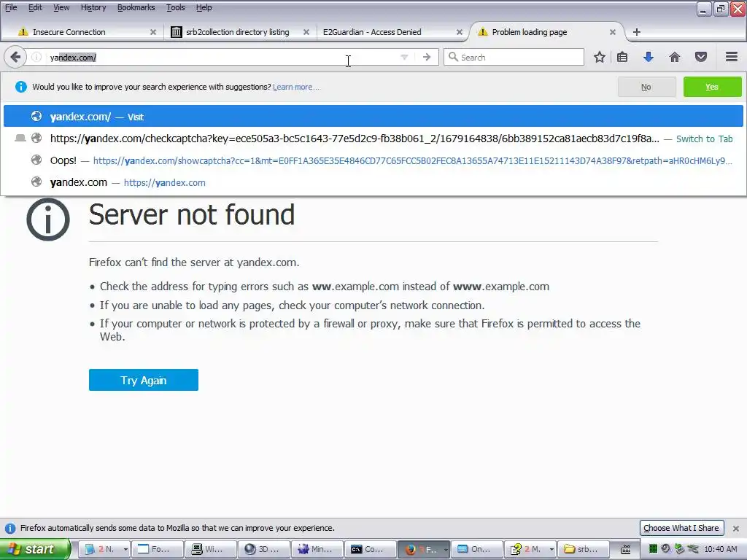Click the green square system tray icon
The height and width of the screenshot is (560, 747).
[653, 548]
